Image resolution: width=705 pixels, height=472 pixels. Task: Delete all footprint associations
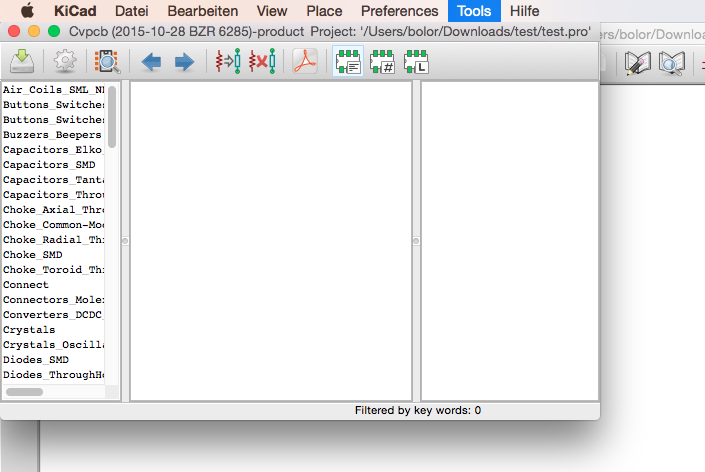[x=262, y=61]
